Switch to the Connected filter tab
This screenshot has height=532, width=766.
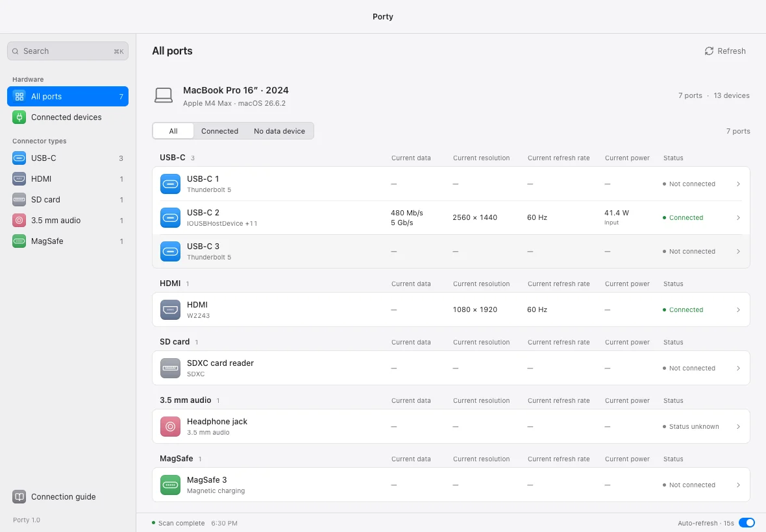click(220, 131)
